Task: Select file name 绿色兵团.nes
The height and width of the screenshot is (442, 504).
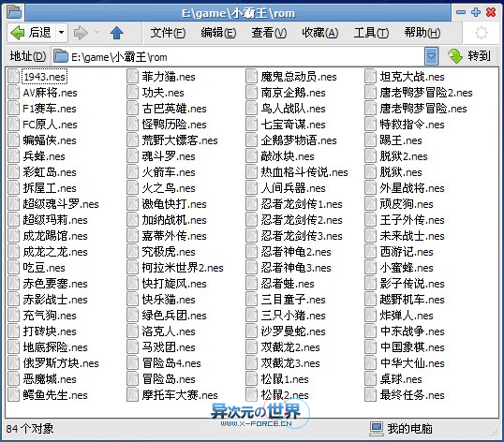Action: click(x=174, y=316)
